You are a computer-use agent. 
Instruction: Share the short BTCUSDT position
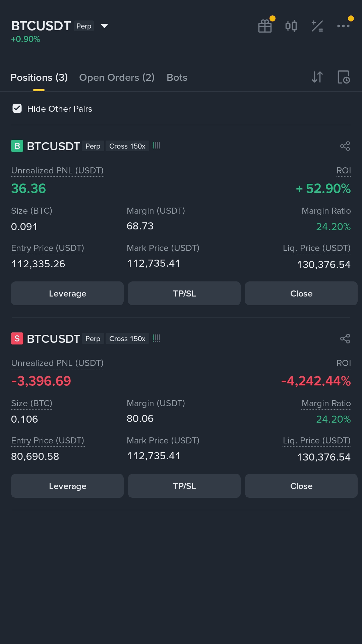(345, 339)
